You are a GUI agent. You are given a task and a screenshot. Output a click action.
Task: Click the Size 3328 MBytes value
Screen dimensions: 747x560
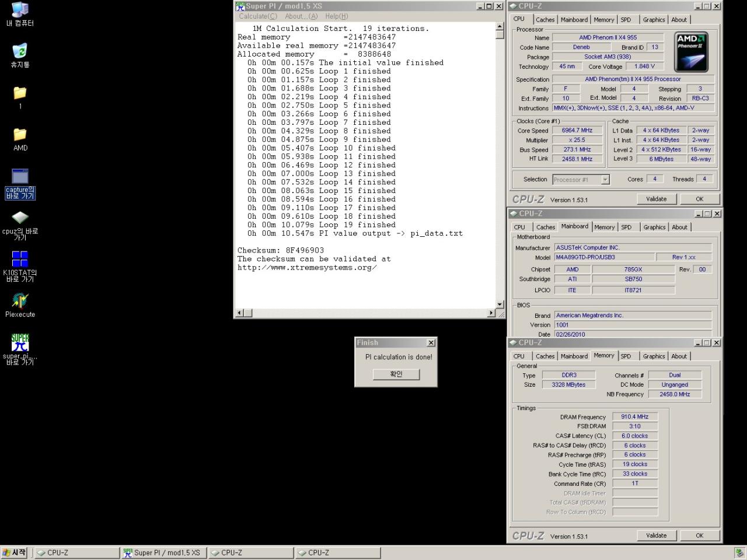(568, 385)
